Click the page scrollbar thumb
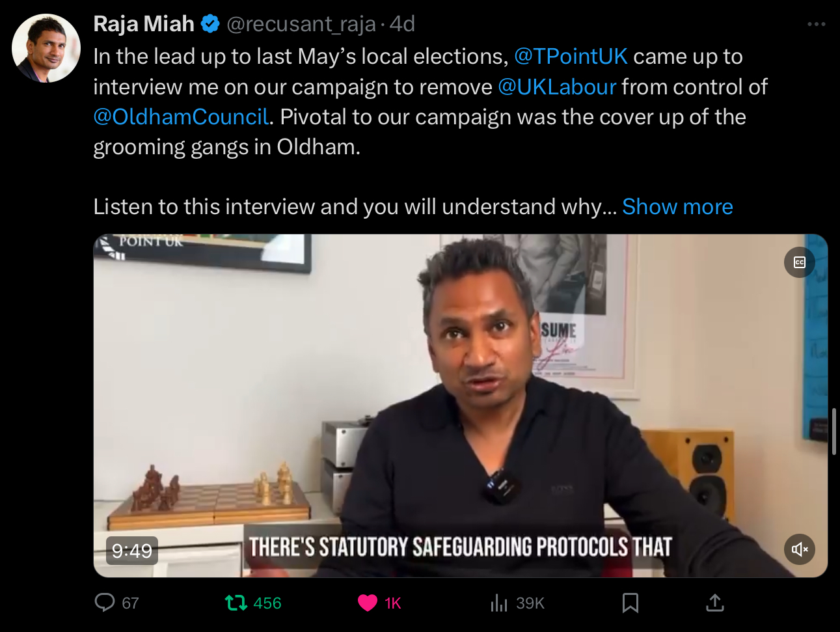Screen dimensions: 840x632 [835, 431]
